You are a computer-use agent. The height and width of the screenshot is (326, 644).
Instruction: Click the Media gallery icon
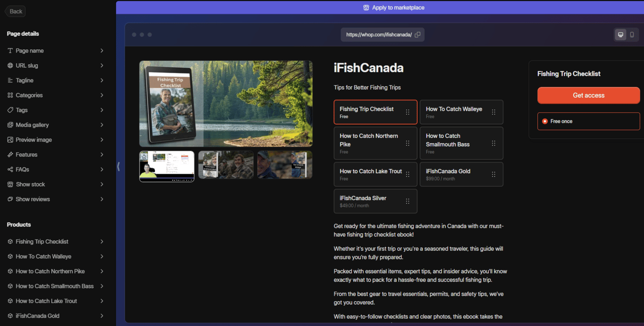point(10,125)
